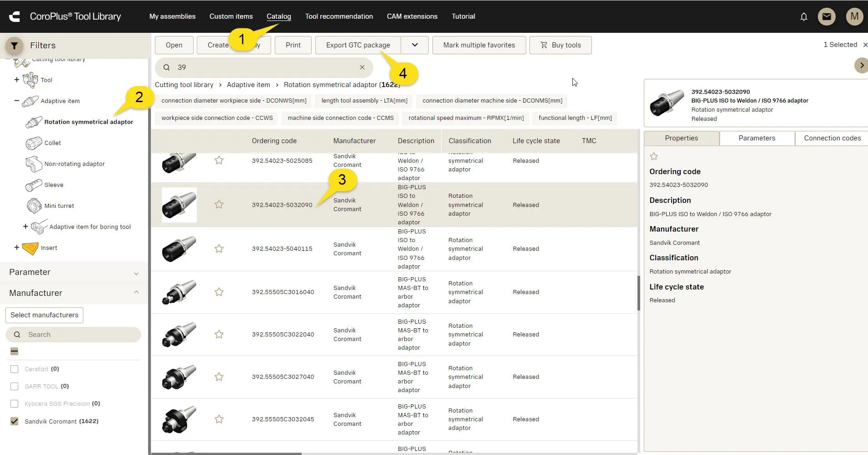Click the Filters funnel icon
The width and height of the screenshot is (868, 455).
pyautogui.click(x=14, y=46)
